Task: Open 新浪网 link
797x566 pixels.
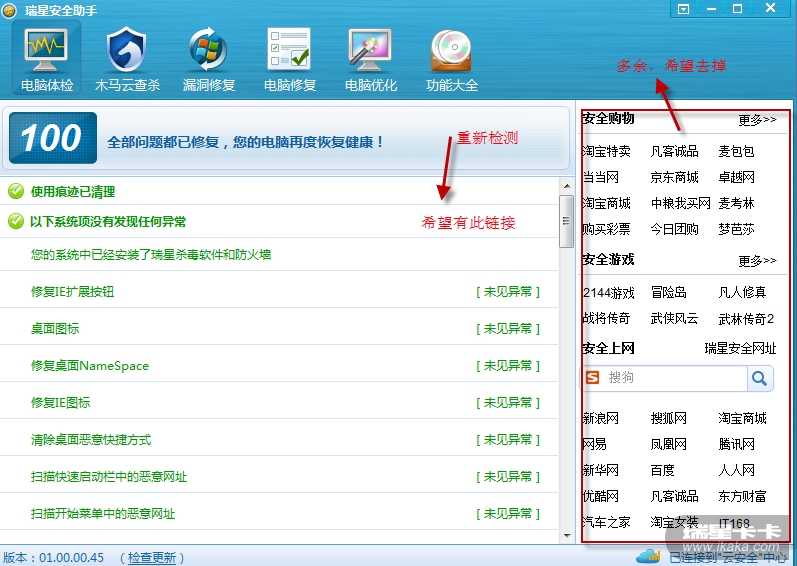Action: [601, 419]
